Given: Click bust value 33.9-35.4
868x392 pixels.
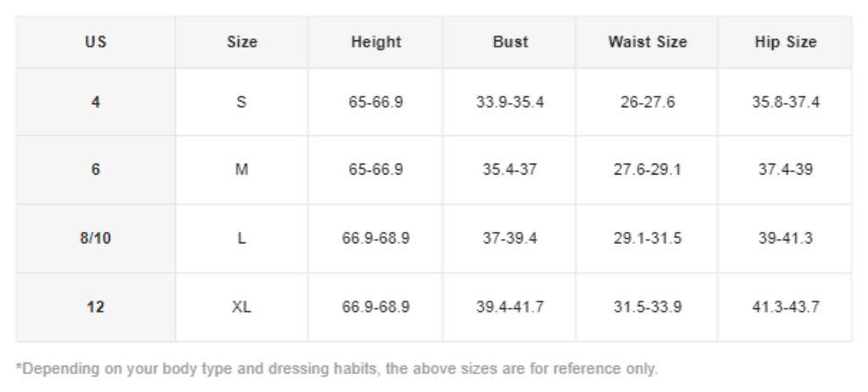Looking at the screenshot, I should [x=510, y=102].
